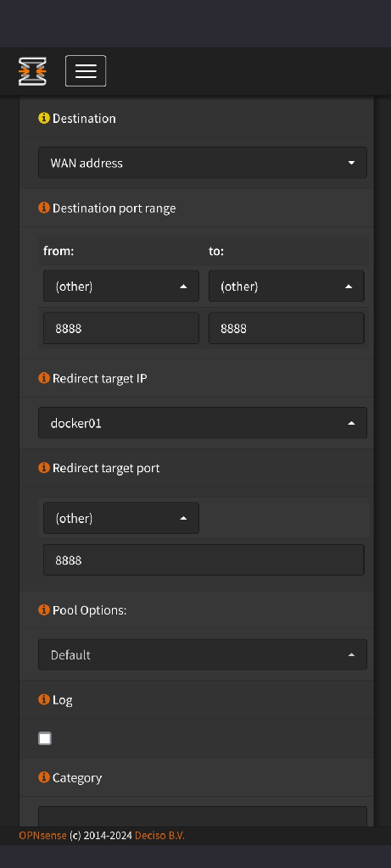Show help for Redirect target port

44,468
